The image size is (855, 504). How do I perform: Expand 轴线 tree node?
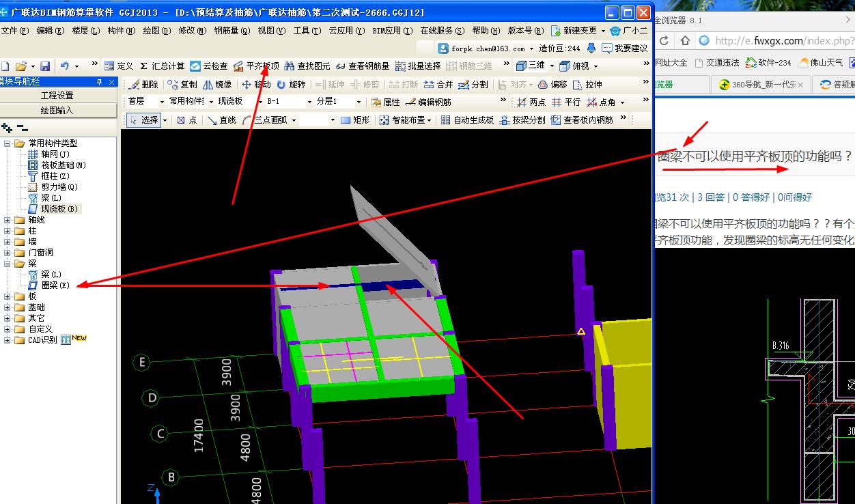coord(8,220)
